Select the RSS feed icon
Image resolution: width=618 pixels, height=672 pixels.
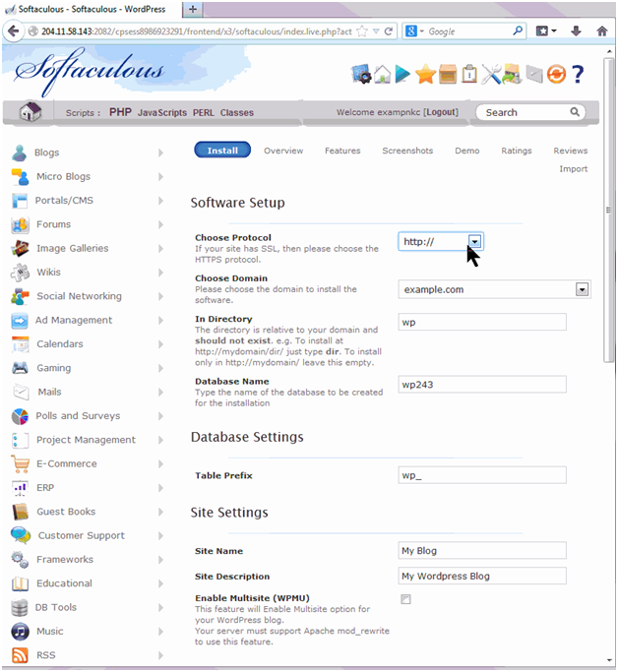pyautogui.click(x=20, y=655)
